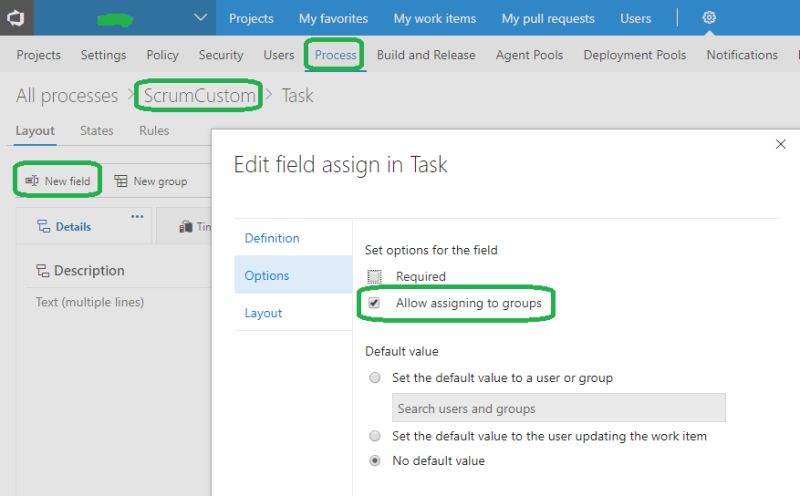The height and width of the screenshot is (496, 800).
Task: Open Agent Pools settings
Action: pyautogui.click(x=529, y=55)
